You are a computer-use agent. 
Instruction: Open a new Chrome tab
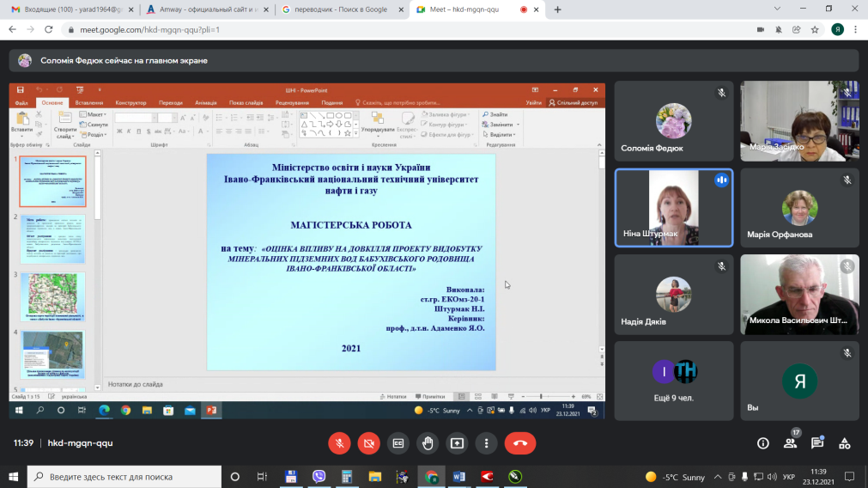[x=557, y=9]
